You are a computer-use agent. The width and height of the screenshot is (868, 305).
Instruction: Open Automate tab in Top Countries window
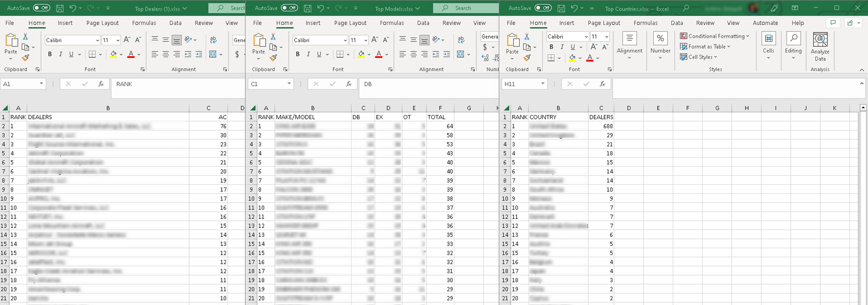(x=765, y=23)
